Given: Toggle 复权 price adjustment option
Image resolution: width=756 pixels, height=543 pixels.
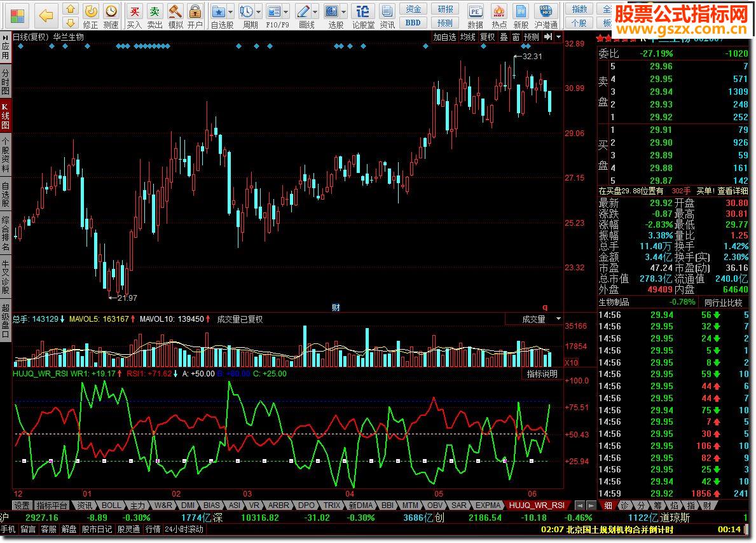Looking at the screenshot, I should (488, 37).
